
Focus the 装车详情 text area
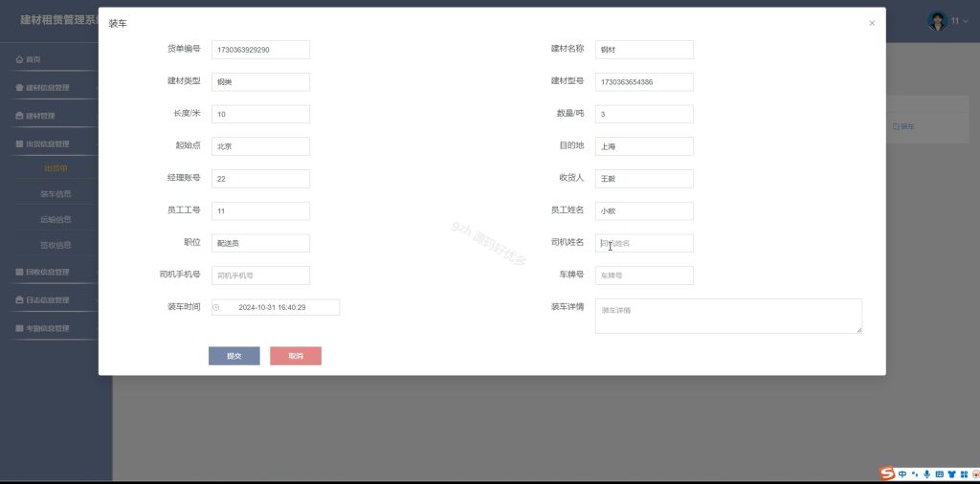tap(728, 316)
